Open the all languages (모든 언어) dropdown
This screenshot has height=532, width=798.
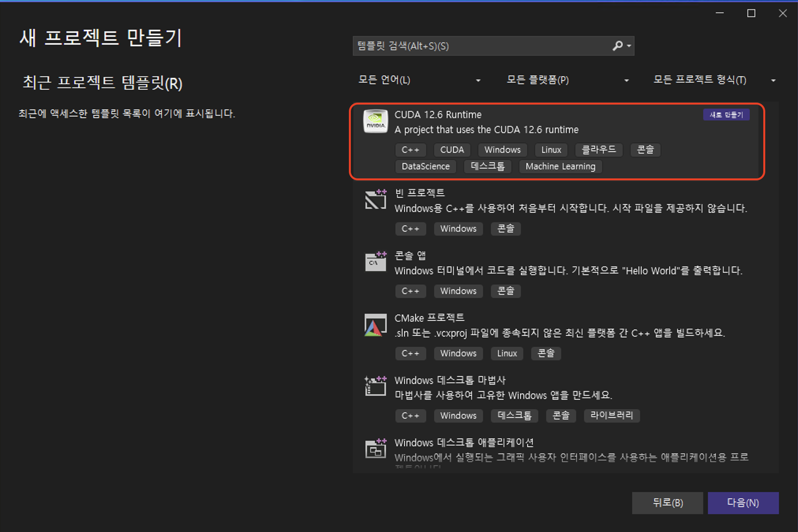(419, 80)
